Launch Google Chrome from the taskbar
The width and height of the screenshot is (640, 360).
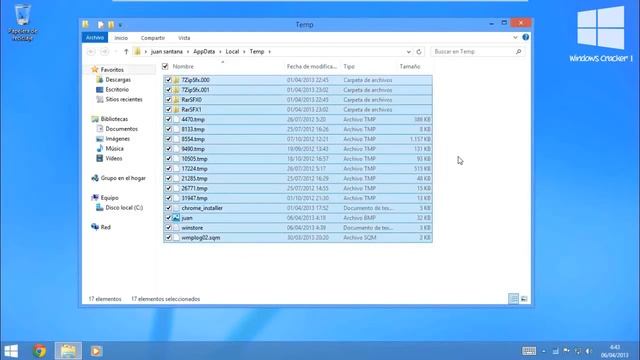[x=40, y=351]
